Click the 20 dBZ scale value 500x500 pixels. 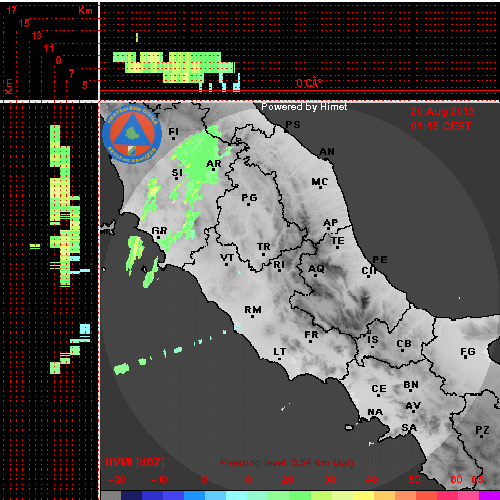tap(287, 480)
